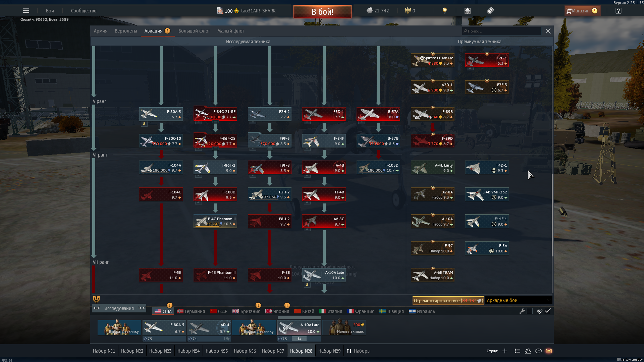Open the contacts people icon
The height and width of the screenshot is (362, 644).
(528, 351)
